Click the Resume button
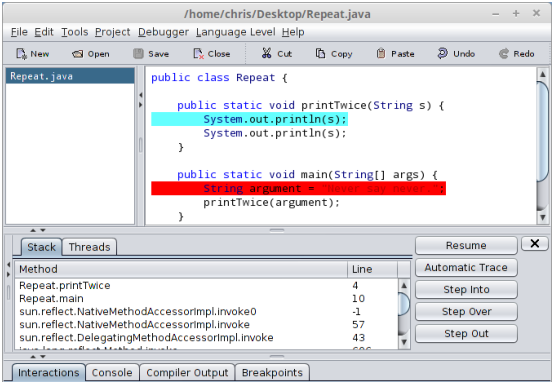554x384 pixels. pos(466,246)
